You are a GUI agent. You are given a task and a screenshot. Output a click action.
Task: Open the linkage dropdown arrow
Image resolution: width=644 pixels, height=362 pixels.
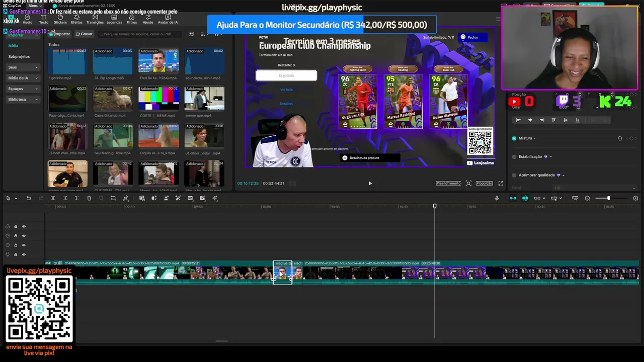click(x=544, y=199)
